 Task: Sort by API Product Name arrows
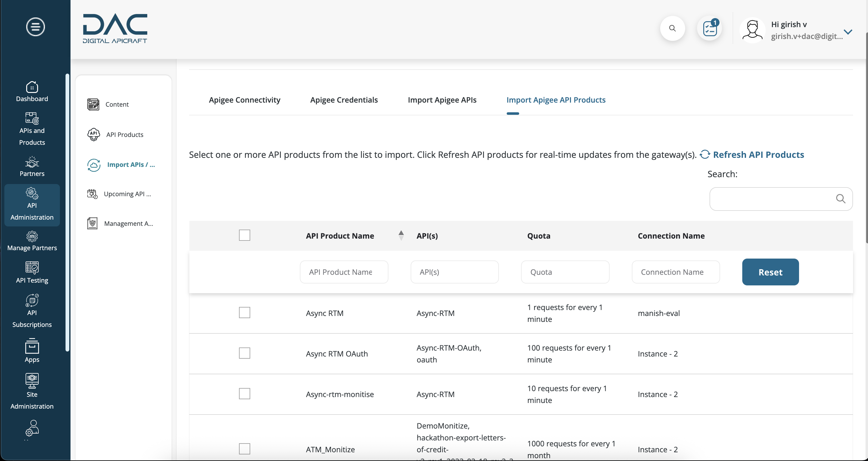[x=401, y=235]
